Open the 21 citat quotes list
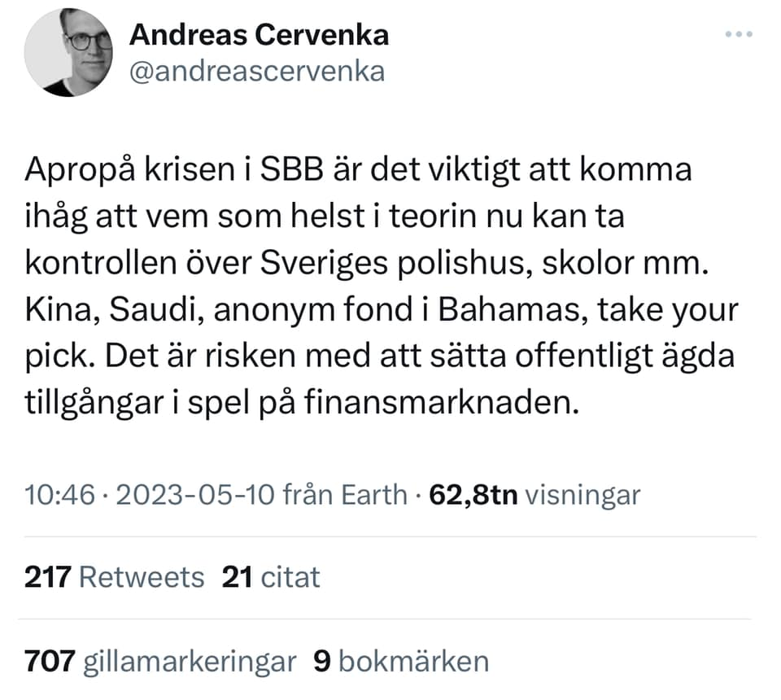781x700 pixels. [x=271, y=577]
